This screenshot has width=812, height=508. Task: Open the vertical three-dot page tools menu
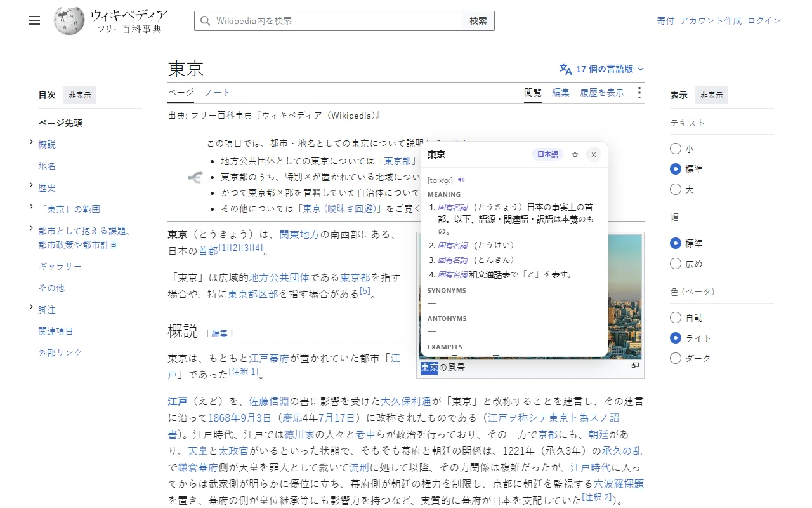[x=639, y=93]
